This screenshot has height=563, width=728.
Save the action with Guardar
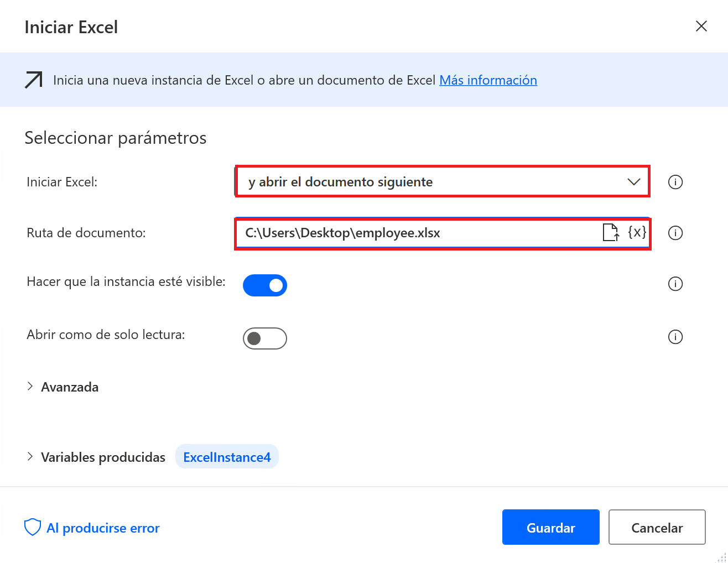(550, 527)
